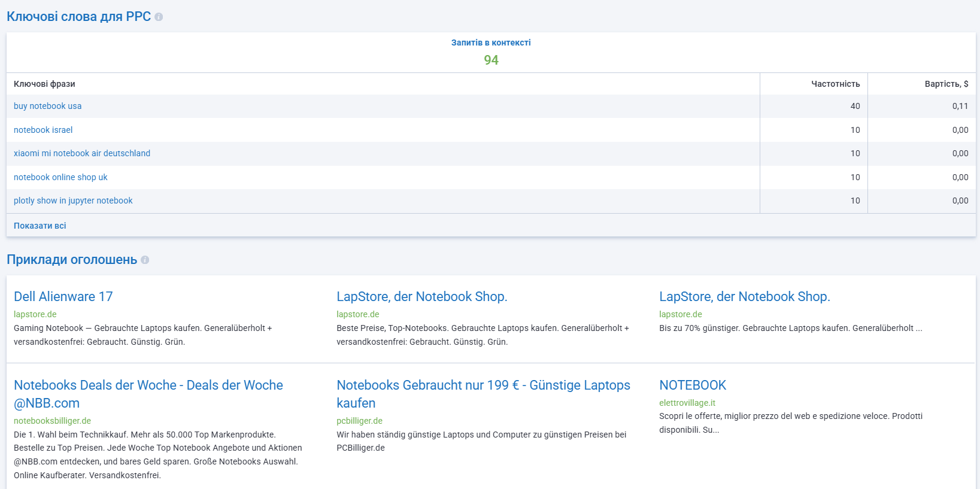980x489 pixels.
Task: Select frequency 10 in plotly jupyter row
Action: [855, 201]
